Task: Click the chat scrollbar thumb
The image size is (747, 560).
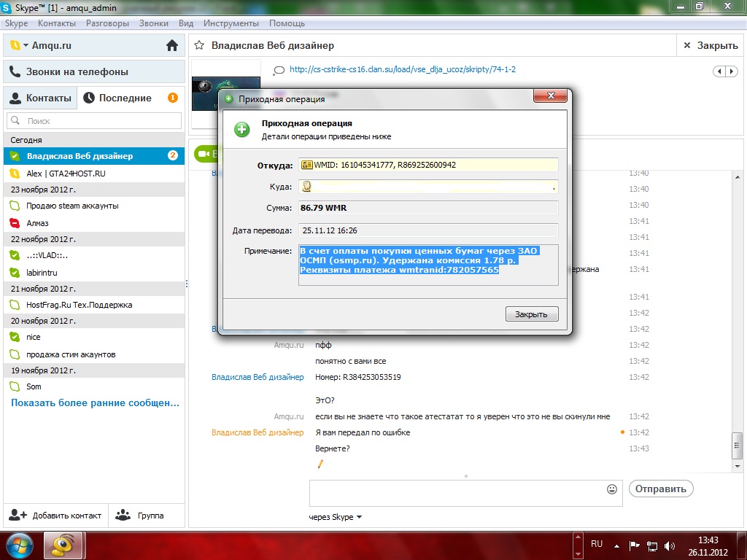Action: (x=738, y=446)
